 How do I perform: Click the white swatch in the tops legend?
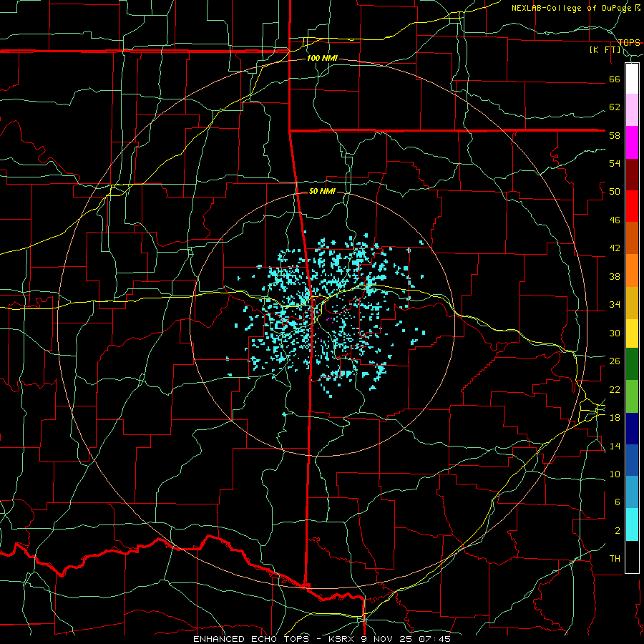tap(632, 79)
